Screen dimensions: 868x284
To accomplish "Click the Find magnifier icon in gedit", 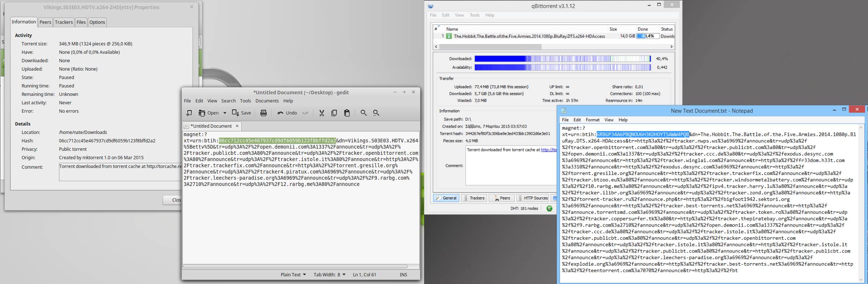I will (363, 113).
